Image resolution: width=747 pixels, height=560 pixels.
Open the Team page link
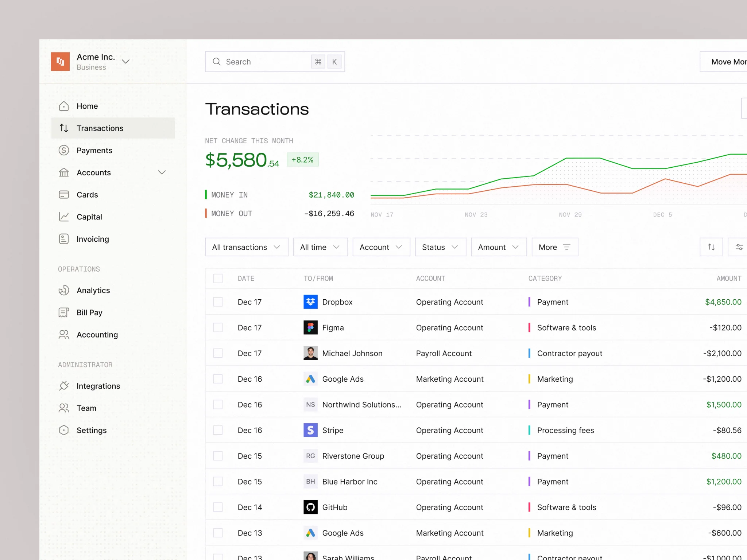113,408
